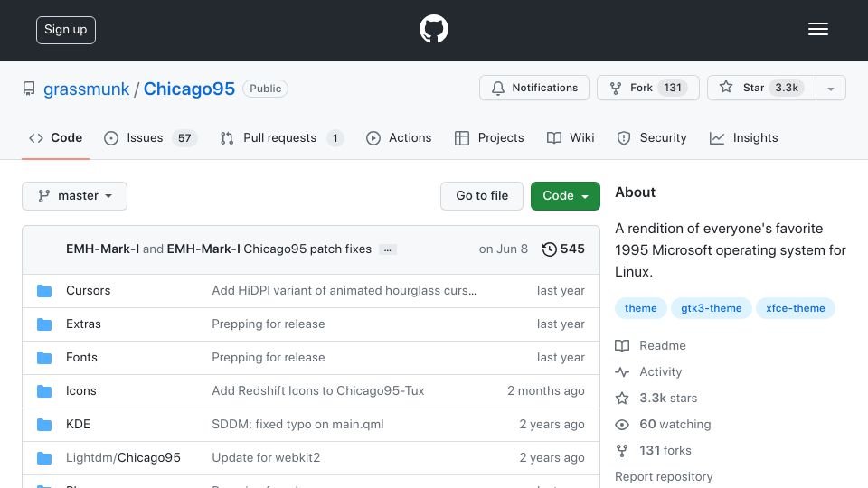The height and width of the screenshot is (488, 868).
Task: Expand the green Code dropdown
Action: (565, 196)
